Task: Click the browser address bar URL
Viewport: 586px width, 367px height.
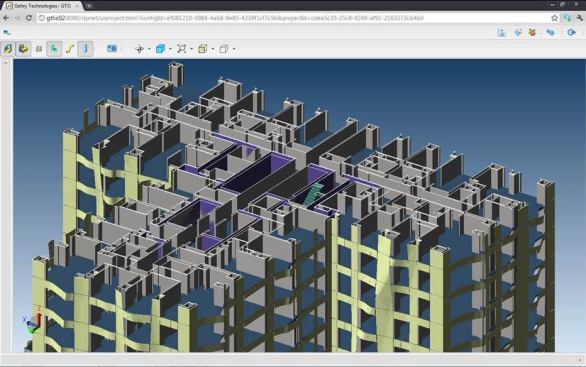Action: [x=235, y=18]
